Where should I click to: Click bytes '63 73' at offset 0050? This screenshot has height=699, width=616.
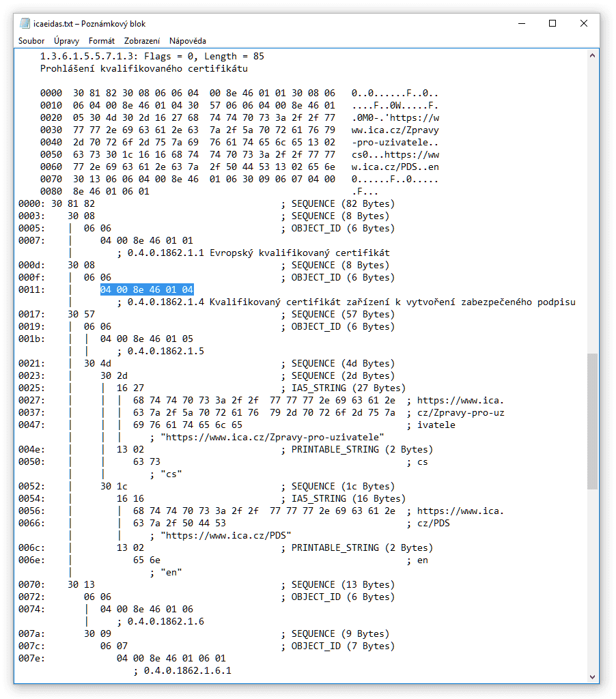pos(147,462)
